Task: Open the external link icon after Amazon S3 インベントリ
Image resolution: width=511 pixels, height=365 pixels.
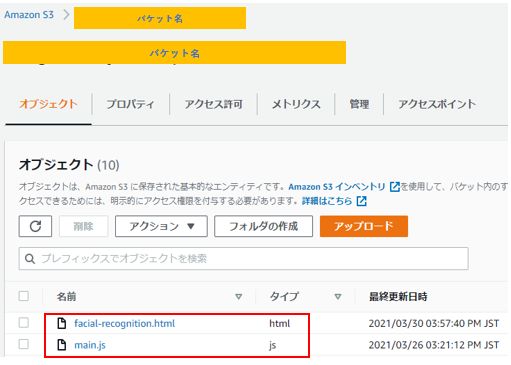Action: coord(395,187)
